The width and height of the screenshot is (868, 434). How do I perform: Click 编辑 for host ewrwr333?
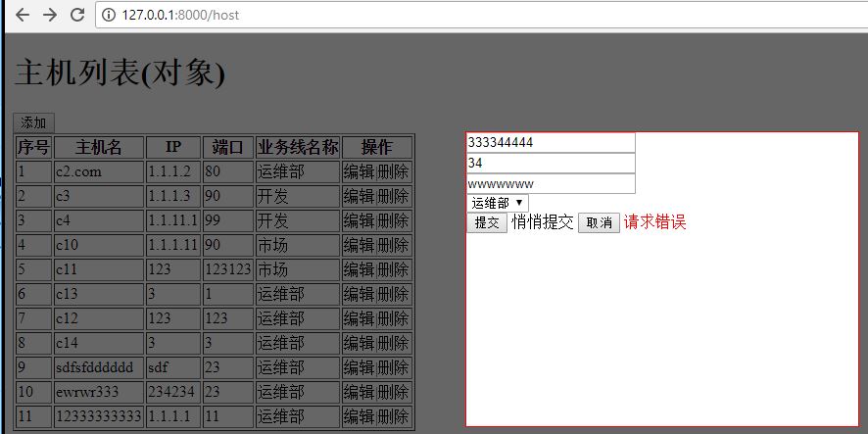[360, 392]
